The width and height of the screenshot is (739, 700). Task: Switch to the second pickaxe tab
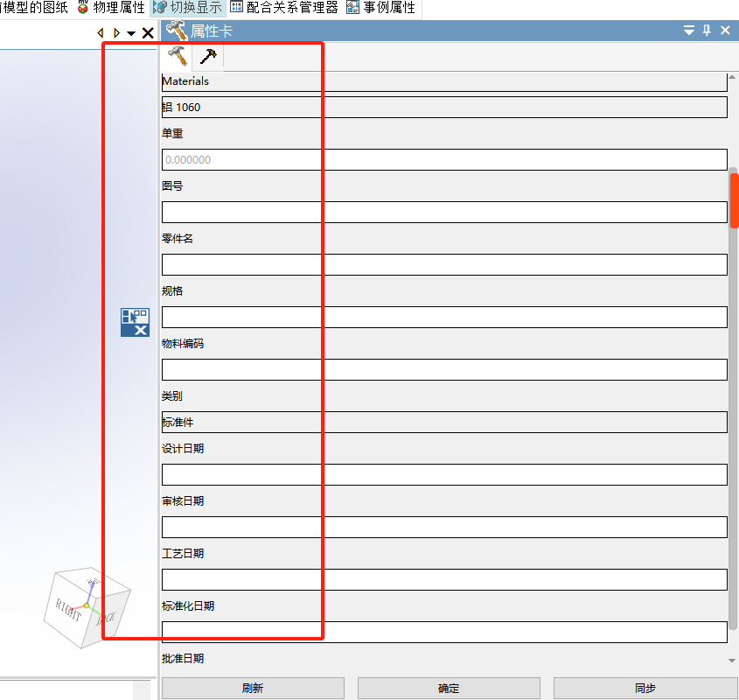click(x=208, y=57)
